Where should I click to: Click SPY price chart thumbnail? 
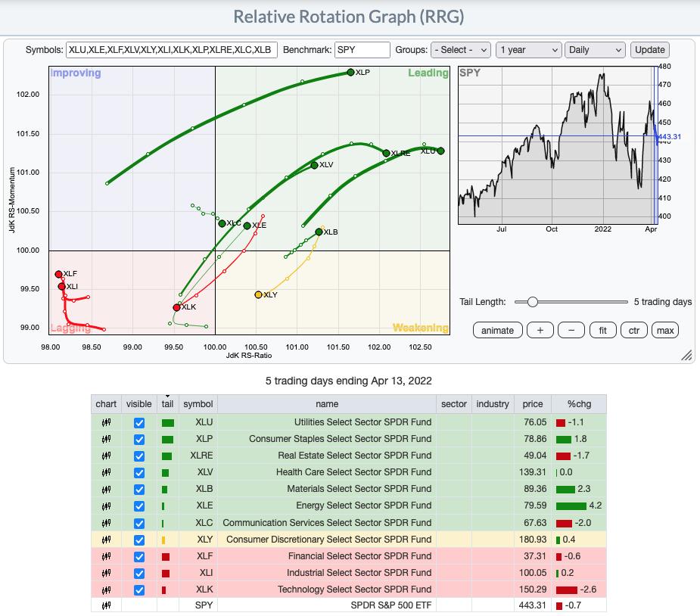557,145
